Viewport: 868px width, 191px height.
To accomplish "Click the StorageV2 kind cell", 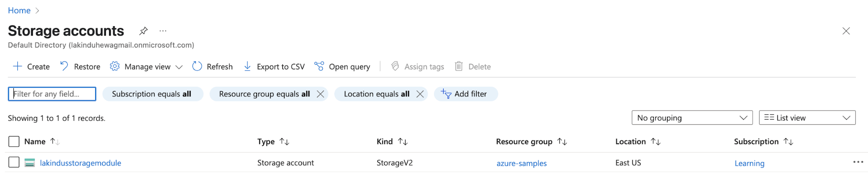I will click(395, 163).
